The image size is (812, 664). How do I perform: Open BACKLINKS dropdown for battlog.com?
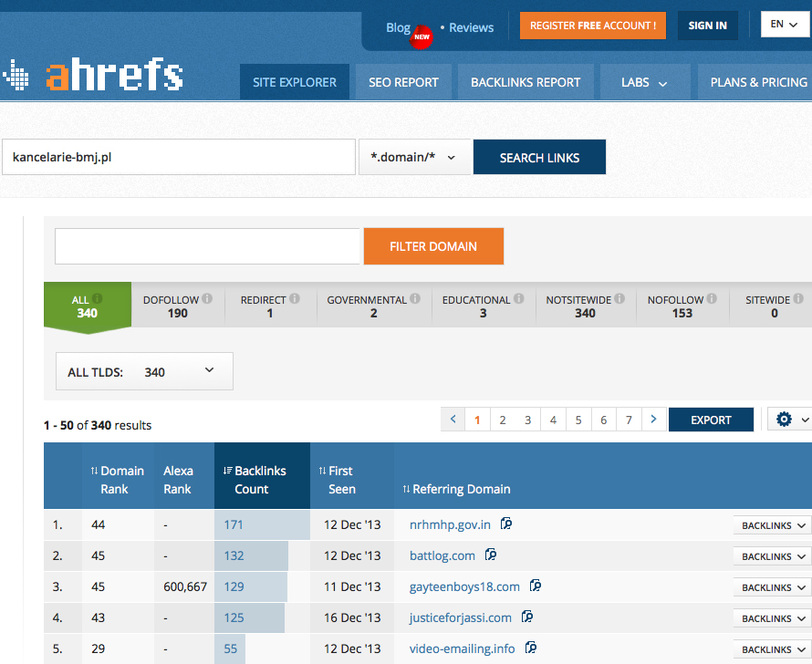(x=774, y=556)
